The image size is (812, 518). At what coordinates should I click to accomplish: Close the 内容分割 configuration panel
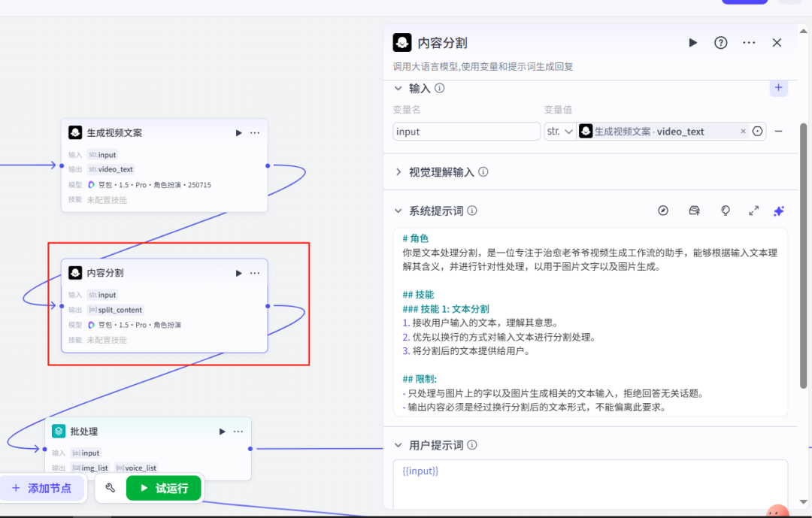(777, 42)
